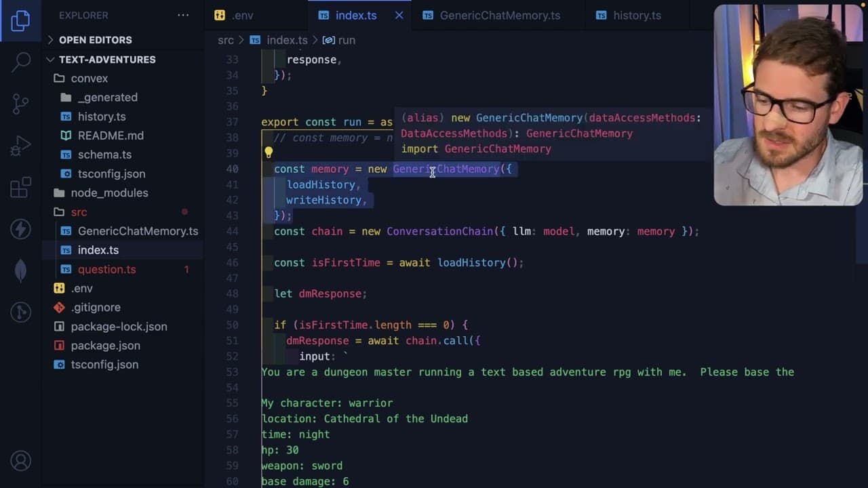Viewport: 868px width, 488px height.
Task: Open question.ts with one error
Action: pyautogui.click(x=106, y=269)
